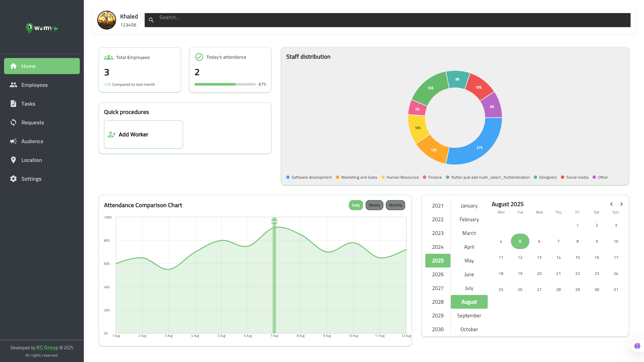Viewport: 644px width, 362px height.
Task: Click the Audience megaphone icon
Action: 13,141
